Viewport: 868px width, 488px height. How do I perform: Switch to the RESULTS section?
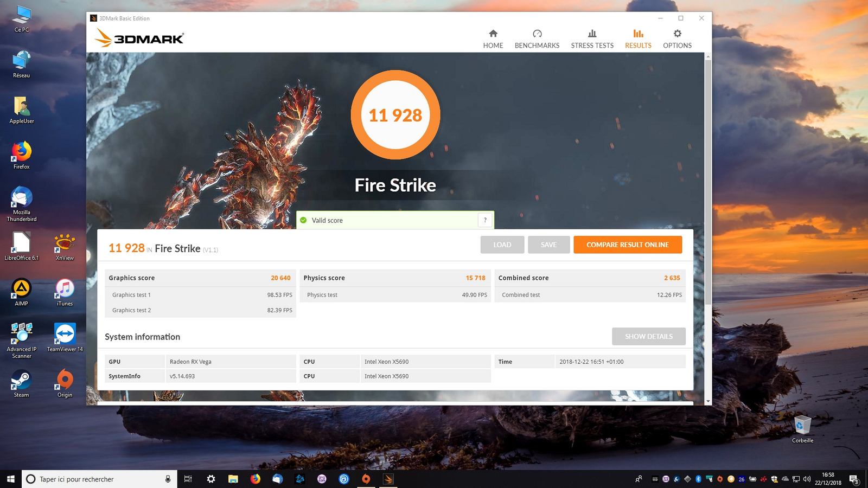click(638, 39)
